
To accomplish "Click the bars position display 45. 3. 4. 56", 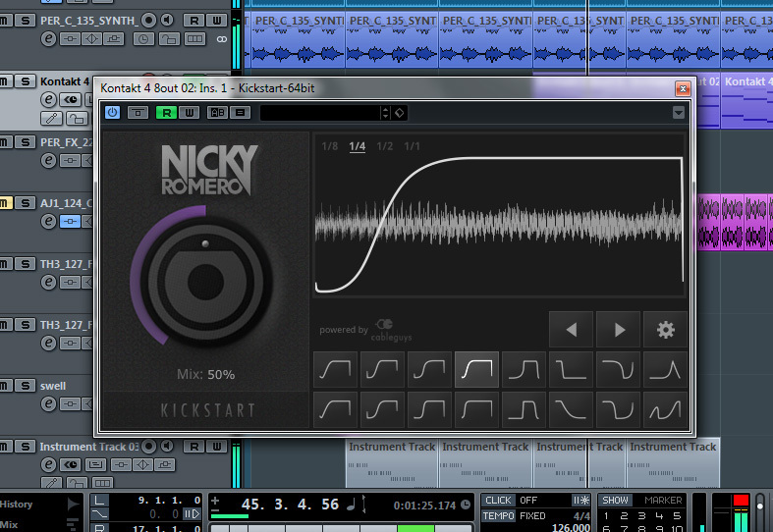I will click(290, 504).
